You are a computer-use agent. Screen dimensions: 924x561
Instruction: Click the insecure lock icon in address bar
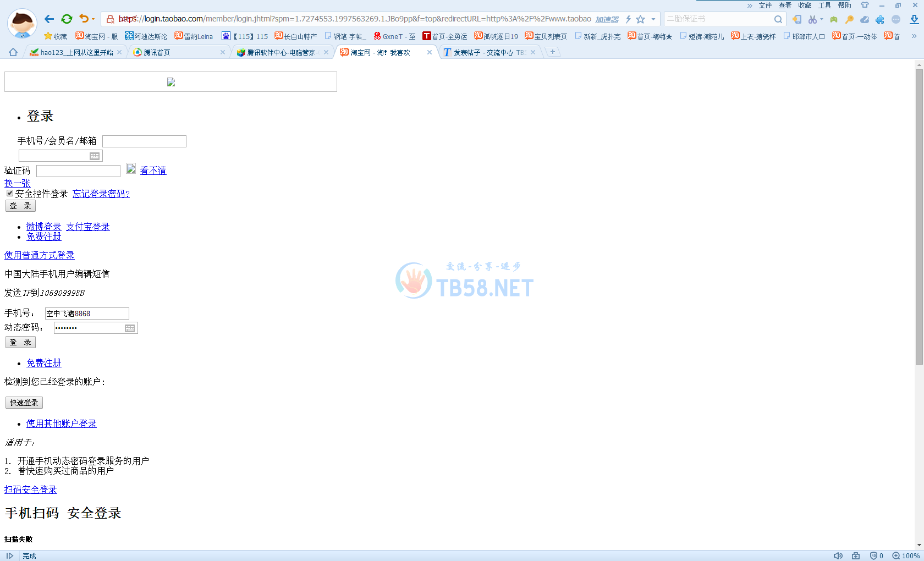[110, 19]
